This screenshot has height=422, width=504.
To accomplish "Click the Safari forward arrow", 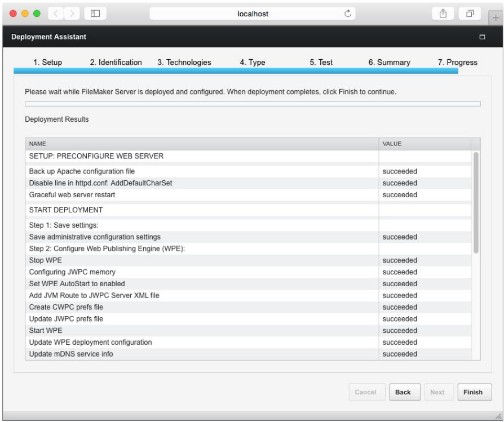I will click(x=72, y=14).
